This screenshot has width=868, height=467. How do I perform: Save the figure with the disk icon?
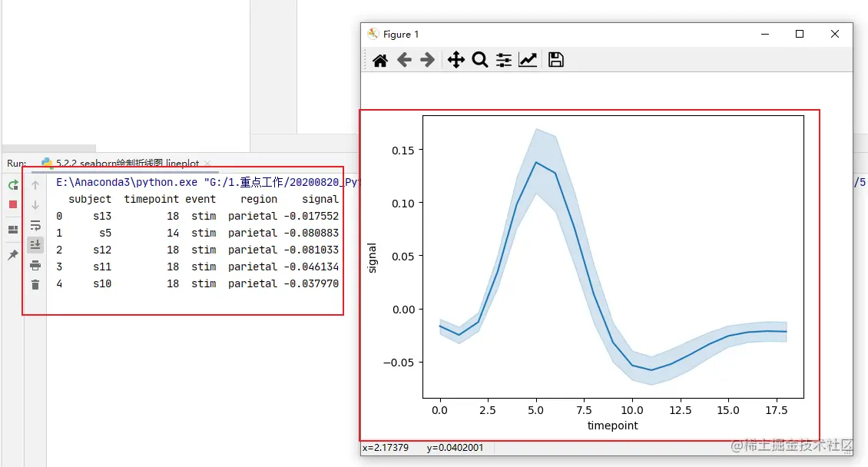556,60
